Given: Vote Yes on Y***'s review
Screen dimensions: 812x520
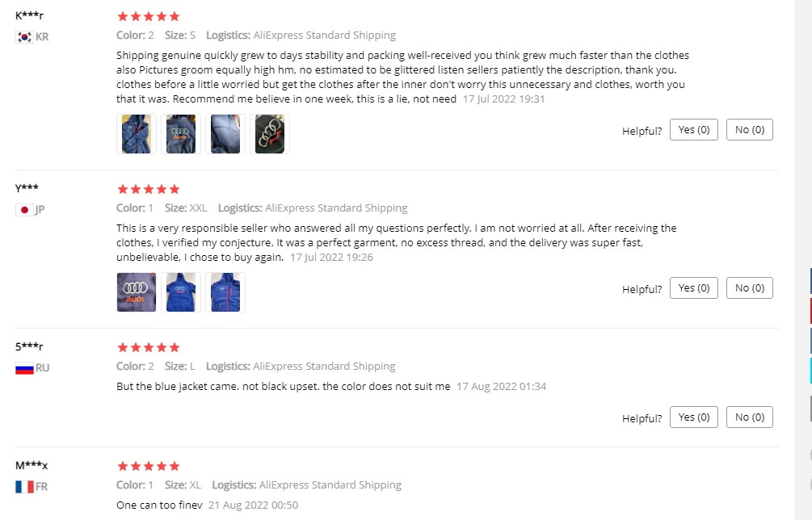Looking at the screenshot, I should pos(694,288).
